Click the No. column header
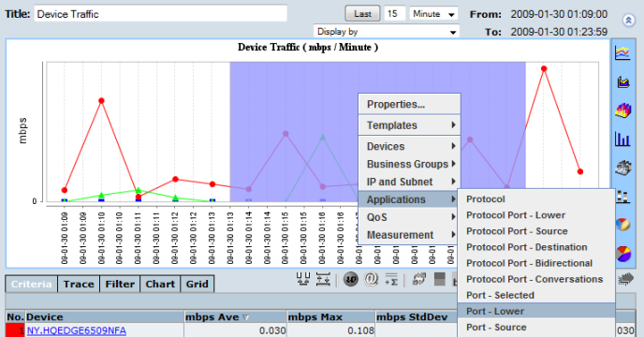Viewport: 644px width, 337px height. (15, 317)
